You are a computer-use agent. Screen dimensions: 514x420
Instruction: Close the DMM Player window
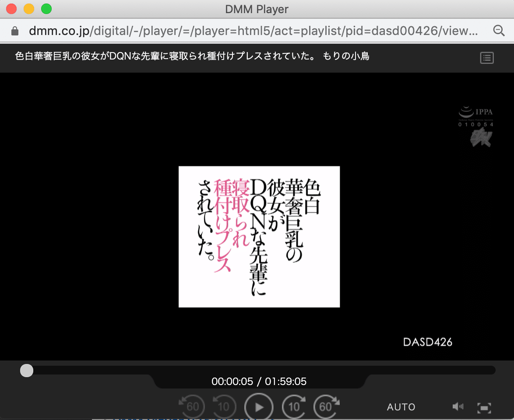click(x=11, y=9)
